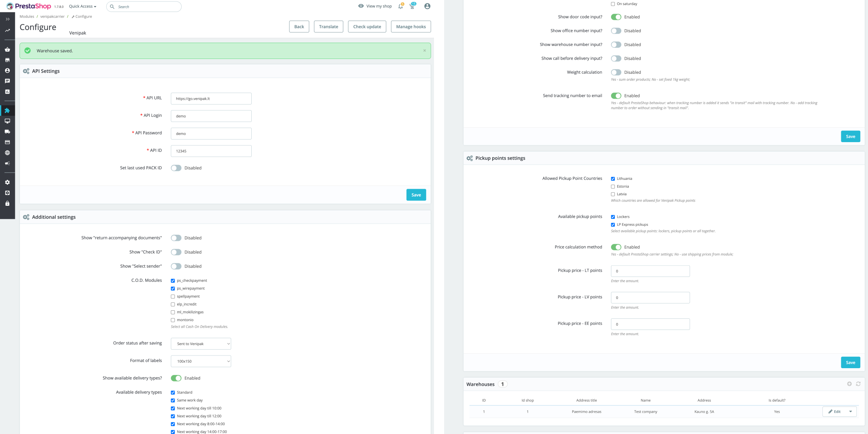Open Shipping truck icon in the sidebar

(7, 132)
